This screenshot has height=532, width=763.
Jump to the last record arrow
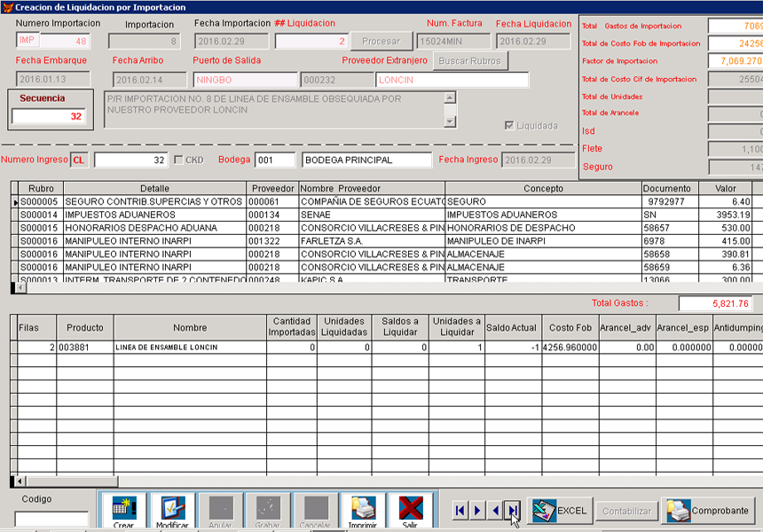tap(512, 511)
